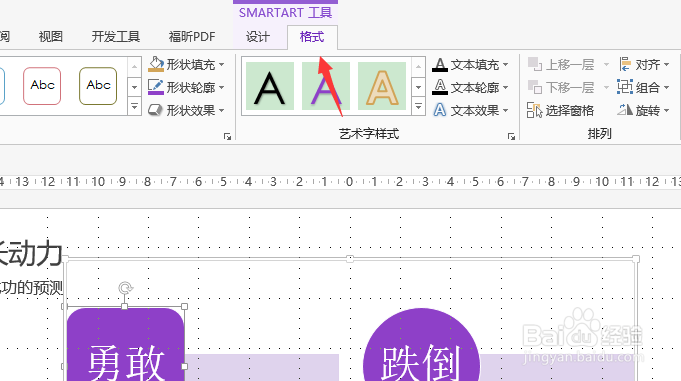
Task: Expand the 组合 dropdown arrow
Action: click(666, 88)
